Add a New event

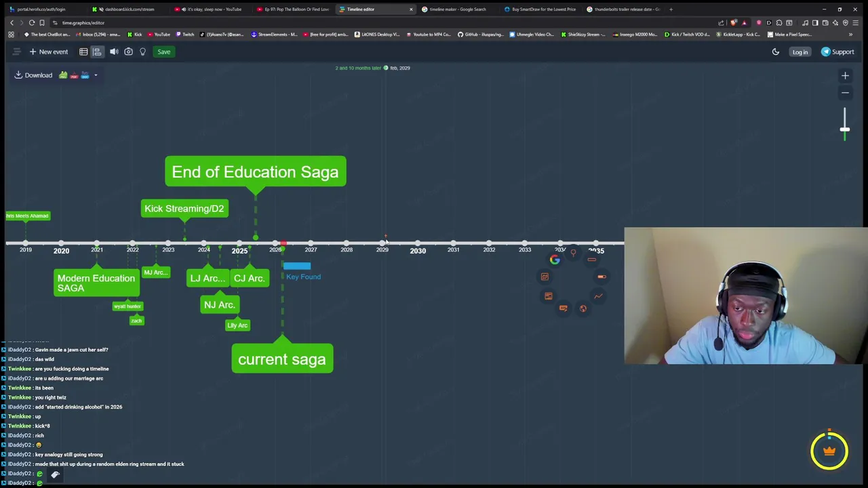click(48, 52)
